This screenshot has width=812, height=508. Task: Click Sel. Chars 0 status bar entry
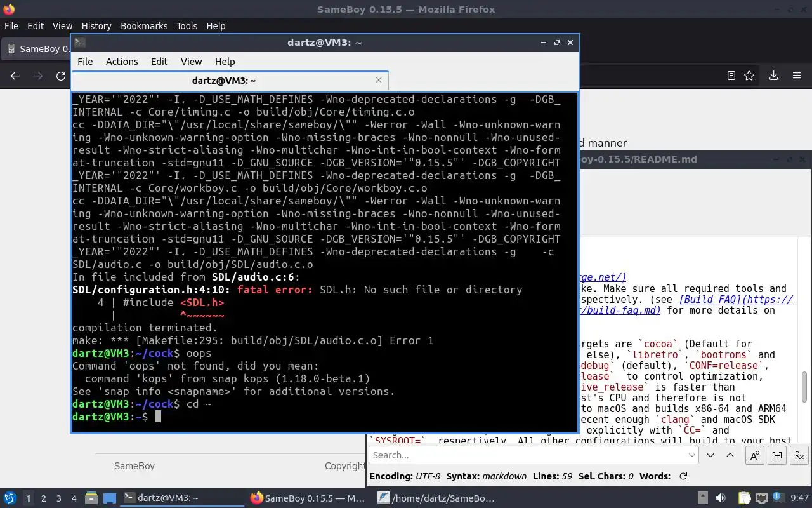point(606,476)
